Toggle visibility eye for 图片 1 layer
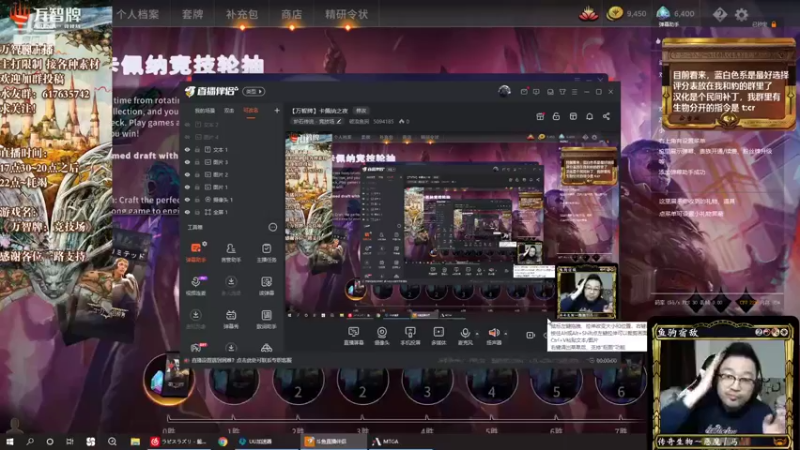This screenshot has width=800, height=450. coord(187,187)
